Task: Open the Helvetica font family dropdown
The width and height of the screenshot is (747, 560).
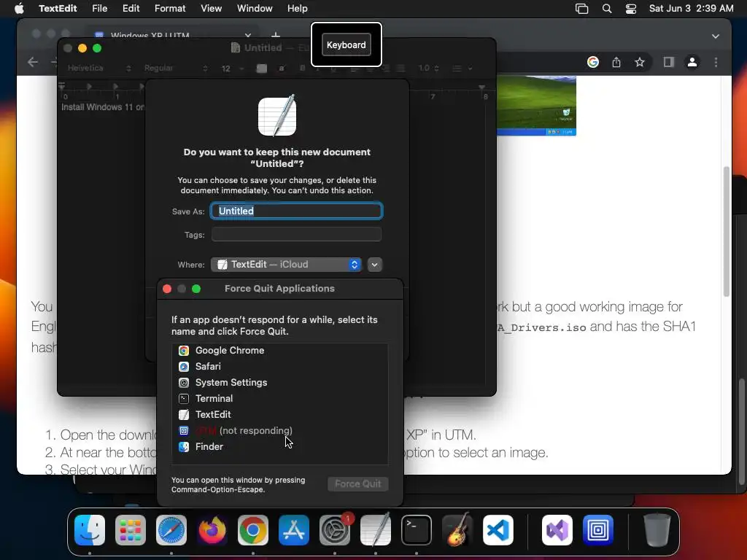Action: coord(99,68)
